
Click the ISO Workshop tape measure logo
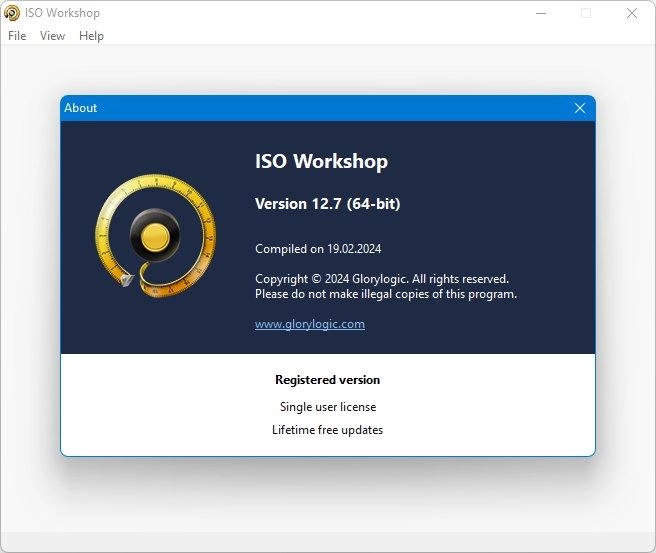pyautogui.click(x=156, y=236)
